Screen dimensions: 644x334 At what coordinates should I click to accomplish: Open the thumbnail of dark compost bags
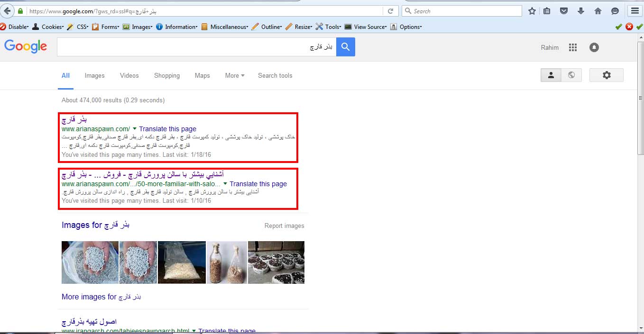point(276,262)
